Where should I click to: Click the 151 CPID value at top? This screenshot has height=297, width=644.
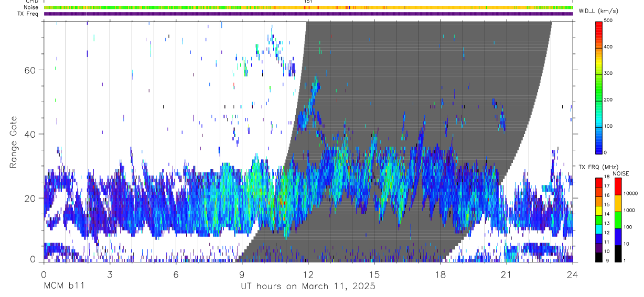coord(308,2)
